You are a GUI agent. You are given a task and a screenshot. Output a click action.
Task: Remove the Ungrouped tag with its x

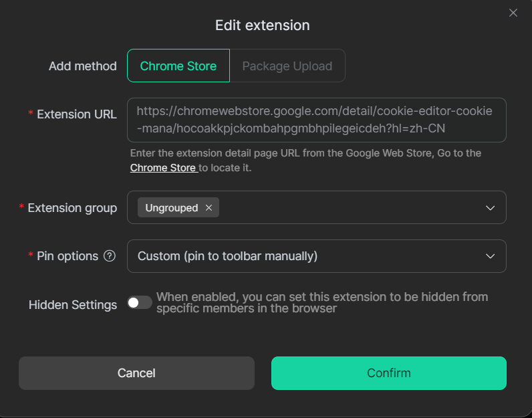coord(209,208)
